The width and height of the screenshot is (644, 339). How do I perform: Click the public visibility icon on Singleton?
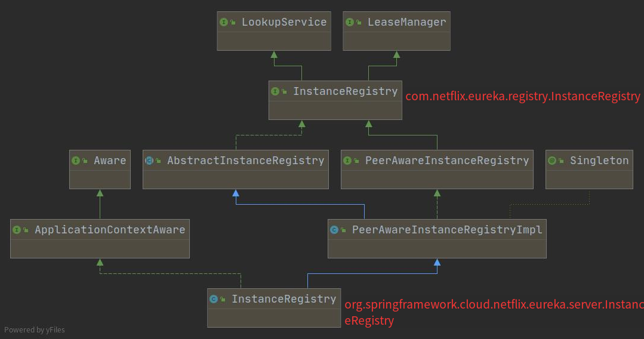click(x=561, y=161)
